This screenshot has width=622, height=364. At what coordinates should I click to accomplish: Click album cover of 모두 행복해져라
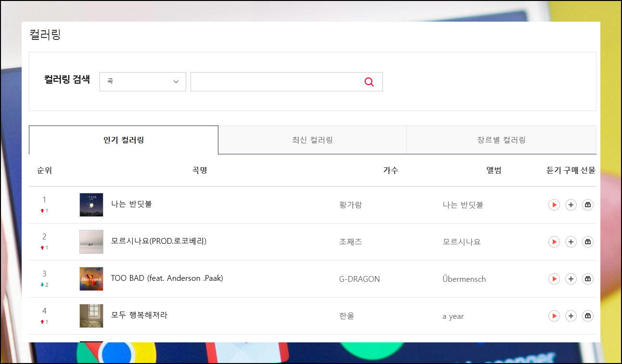(x=91, y=316)
